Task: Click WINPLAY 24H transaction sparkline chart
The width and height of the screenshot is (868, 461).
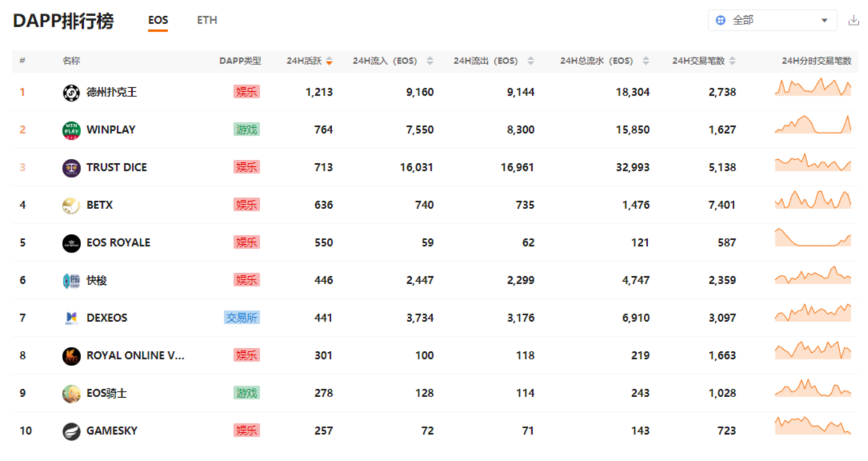Action: click(813, 125)
